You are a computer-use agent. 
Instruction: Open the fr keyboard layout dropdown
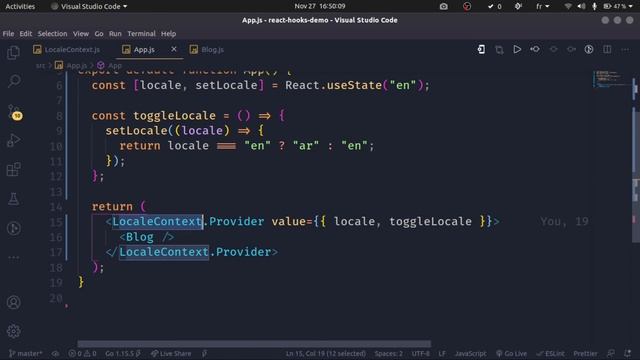[542, 6]
